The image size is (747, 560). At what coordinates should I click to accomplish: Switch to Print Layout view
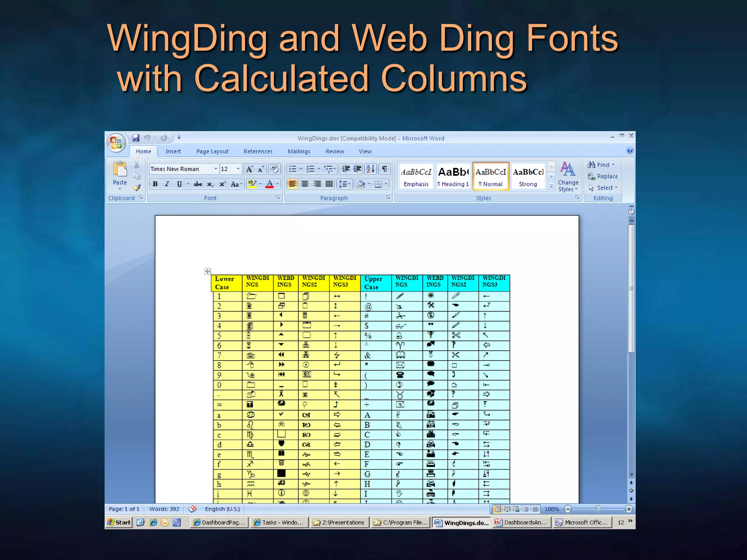pos(498,509)
